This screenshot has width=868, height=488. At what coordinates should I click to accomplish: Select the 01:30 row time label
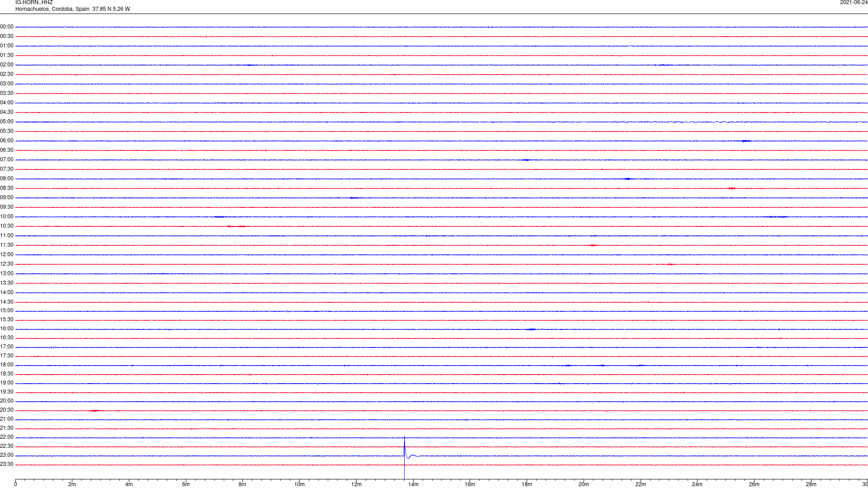[x=7, y=55]
